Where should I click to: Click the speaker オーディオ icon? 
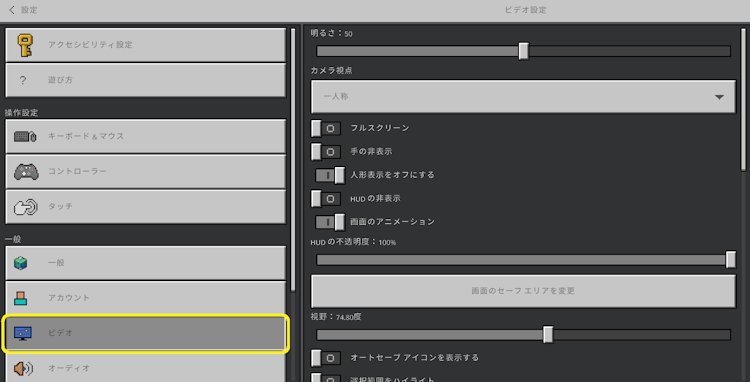tap(22, 369)
